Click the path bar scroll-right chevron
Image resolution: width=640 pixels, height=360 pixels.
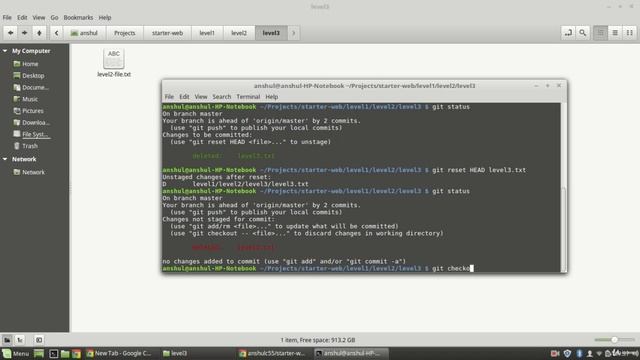(293, 33)
